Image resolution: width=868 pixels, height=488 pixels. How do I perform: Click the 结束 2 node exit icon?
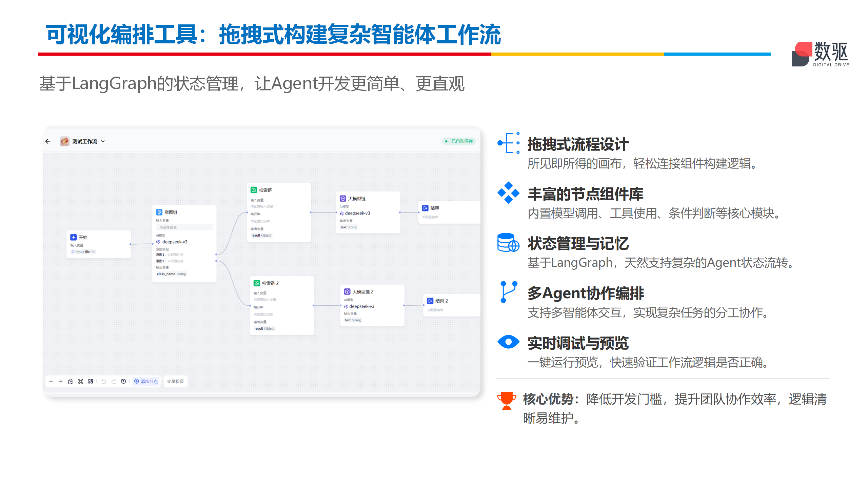[430, 301]
